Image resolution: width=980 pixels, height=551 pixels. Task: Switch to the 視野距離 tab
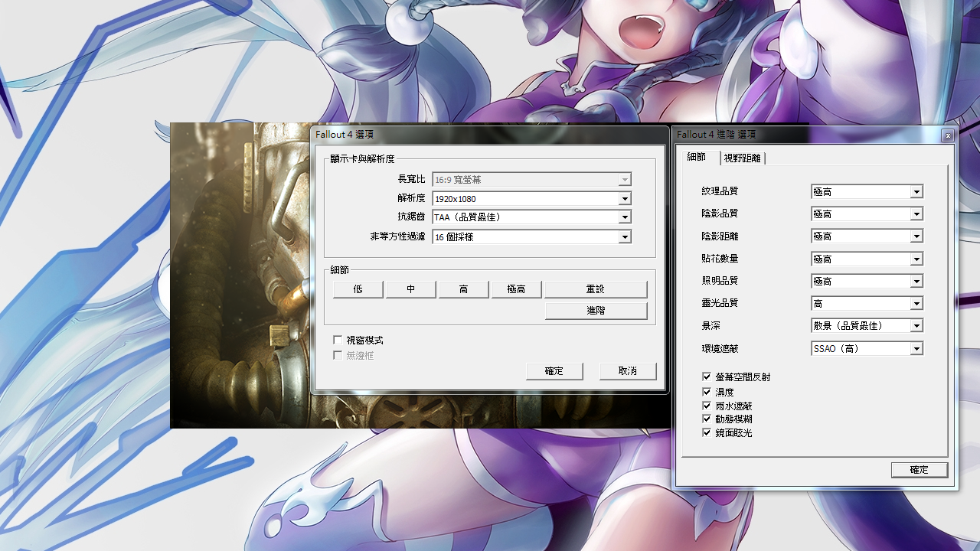(743, 158)
